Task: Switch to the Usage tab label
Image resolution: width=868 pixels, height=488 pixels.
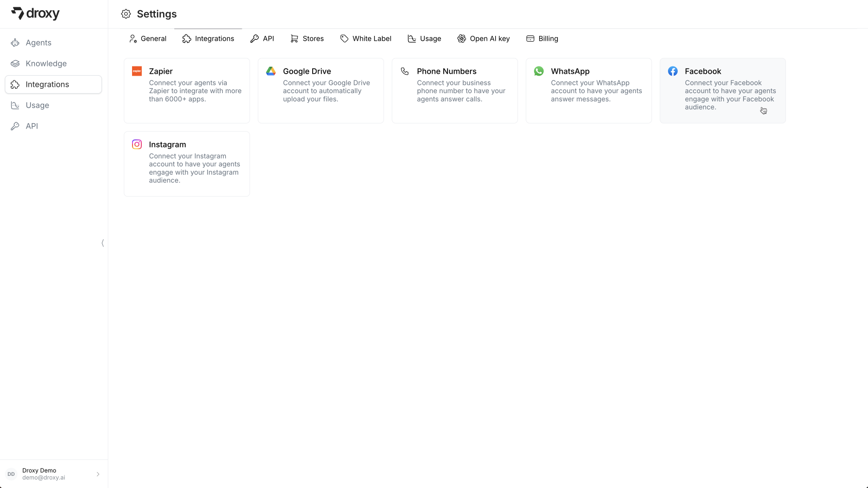Action: click(x=431, y=39)
